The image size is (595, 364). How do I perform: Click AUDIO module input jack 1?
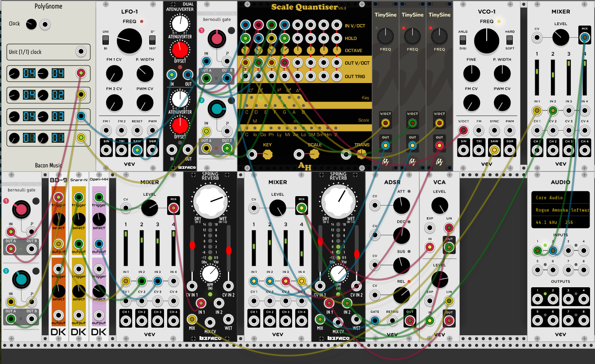coord(537,250)
